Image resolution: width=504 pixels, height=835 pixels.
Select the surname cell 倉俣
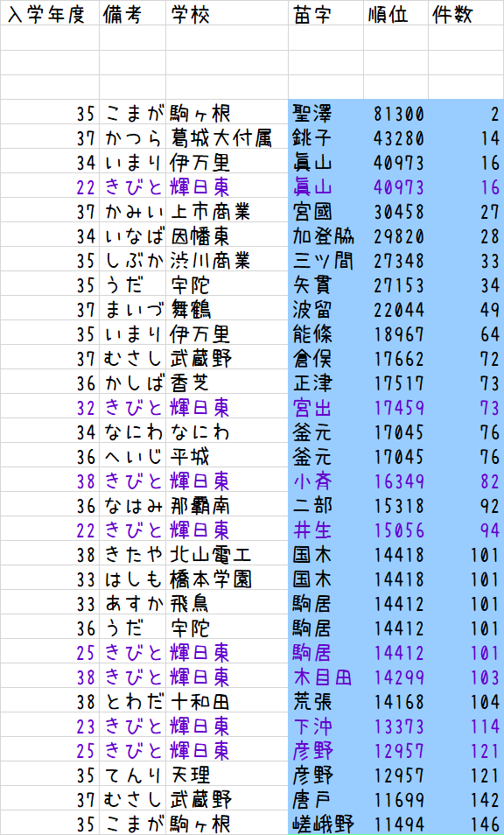pos(326,357)
